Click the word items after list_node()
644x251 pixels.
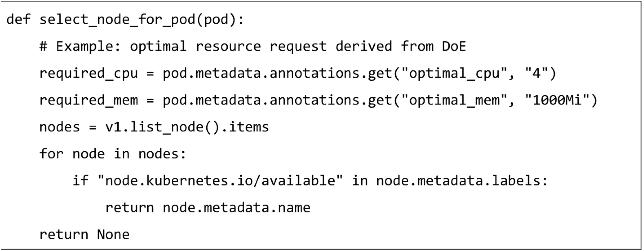pos(248,127)
